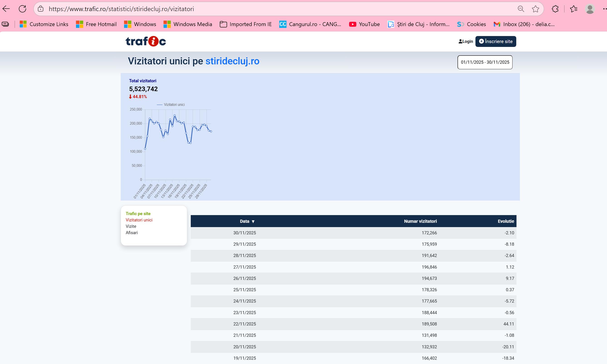
Task: Click the browser address bar URL
Action: click(x=121, y=9)
